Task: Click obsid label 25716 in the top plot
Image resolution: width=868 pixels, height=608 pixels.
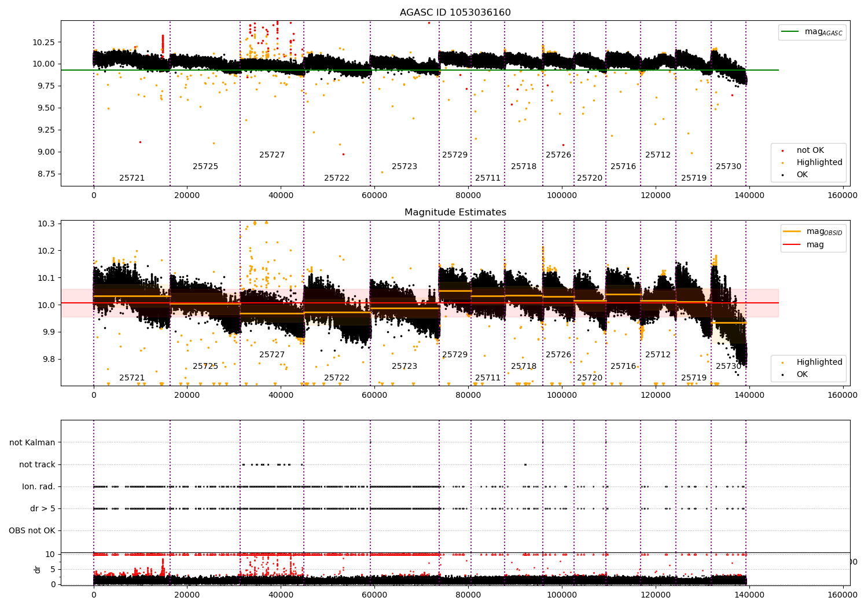Action: 623,167
